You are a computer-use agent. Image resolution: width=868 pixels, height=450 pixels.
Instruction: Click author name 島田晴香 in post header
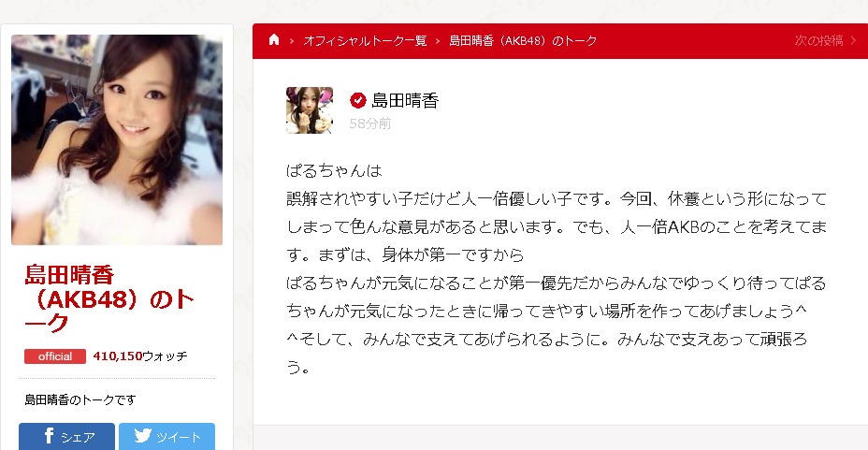tap(405, 100)
